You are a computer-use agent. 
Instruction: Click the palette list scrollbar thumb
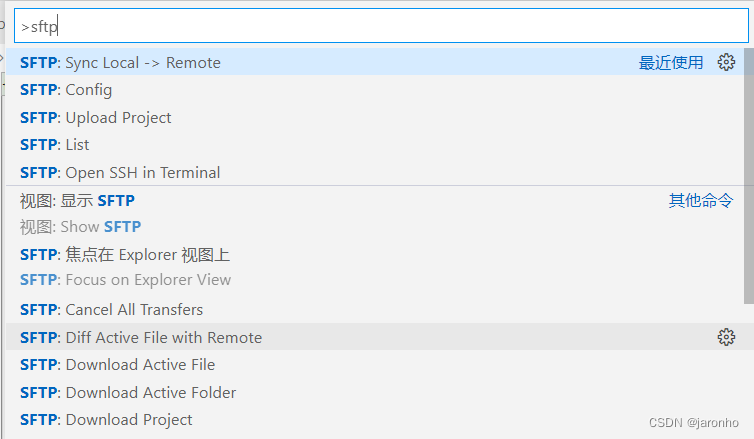tap(749, 176)
